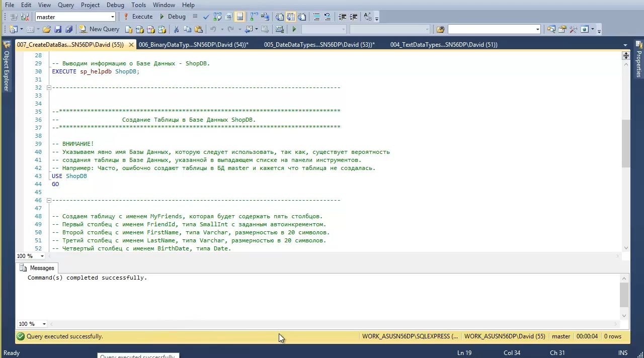
Task: Click the Change Connection icon
Action: (25, 17)
